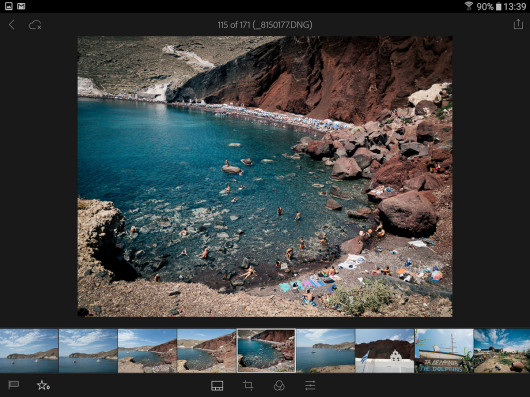The height and width of the screenshot is (397, 530).
Task: Tap the main red beach photo
Action: 265,176
